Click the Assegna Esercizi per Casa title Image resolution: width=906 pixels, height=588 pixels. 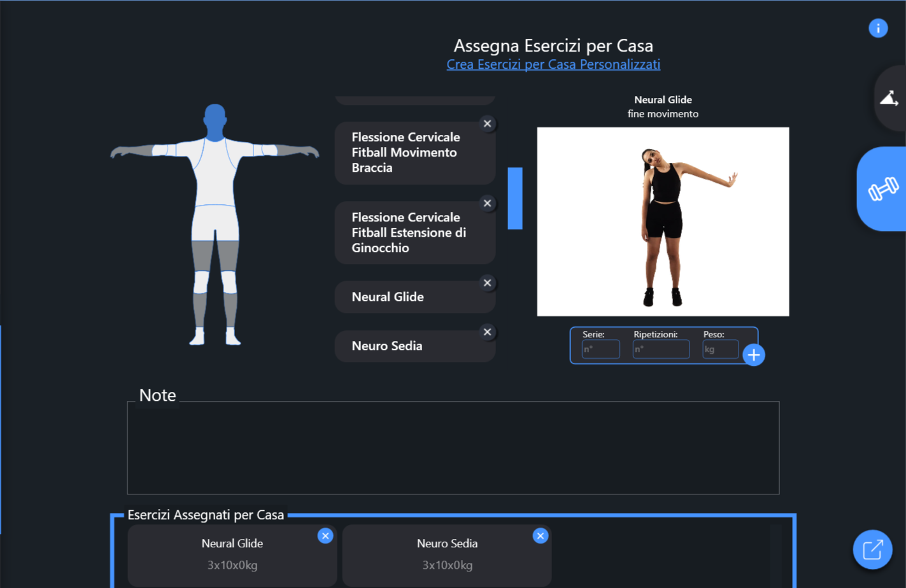(553, 45)
